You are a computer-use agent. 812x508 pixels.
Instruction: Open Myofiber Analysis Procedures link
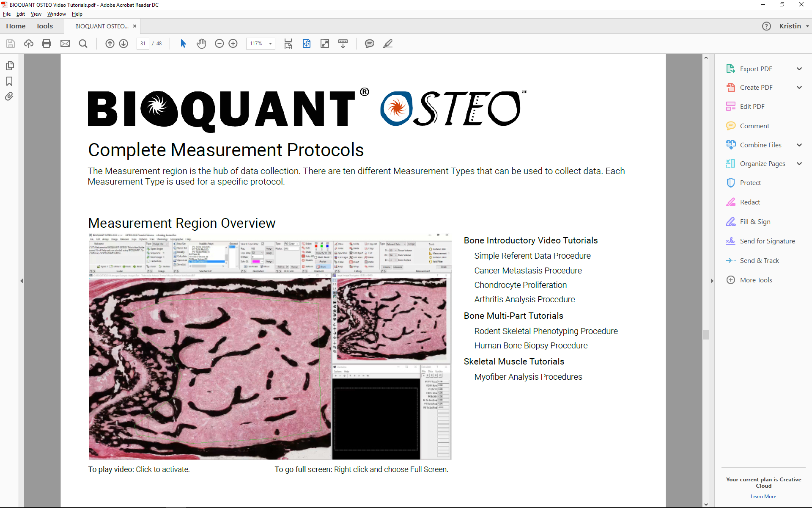(528, 377)
